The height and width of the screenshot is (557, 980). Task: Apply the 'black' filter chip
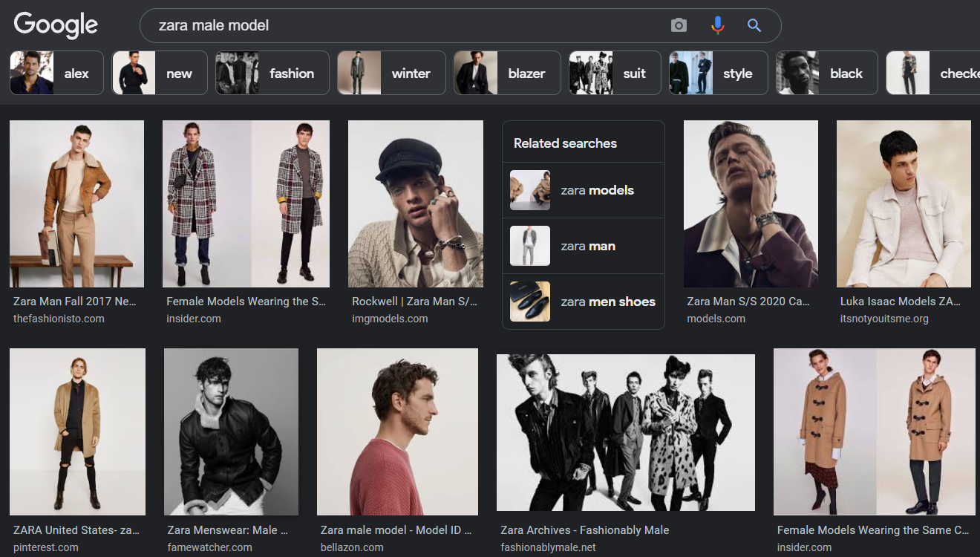(826, 73)
